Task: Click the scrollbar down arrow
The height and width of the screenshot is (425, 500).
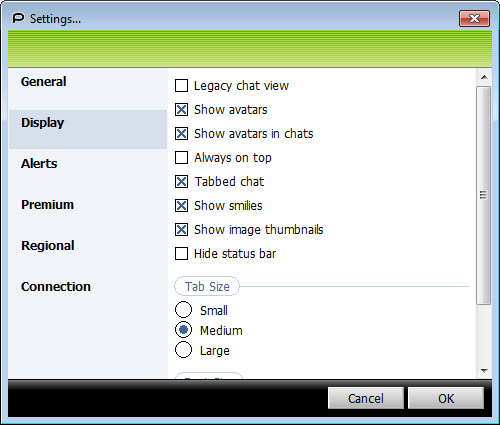Action: pos(484,371)
